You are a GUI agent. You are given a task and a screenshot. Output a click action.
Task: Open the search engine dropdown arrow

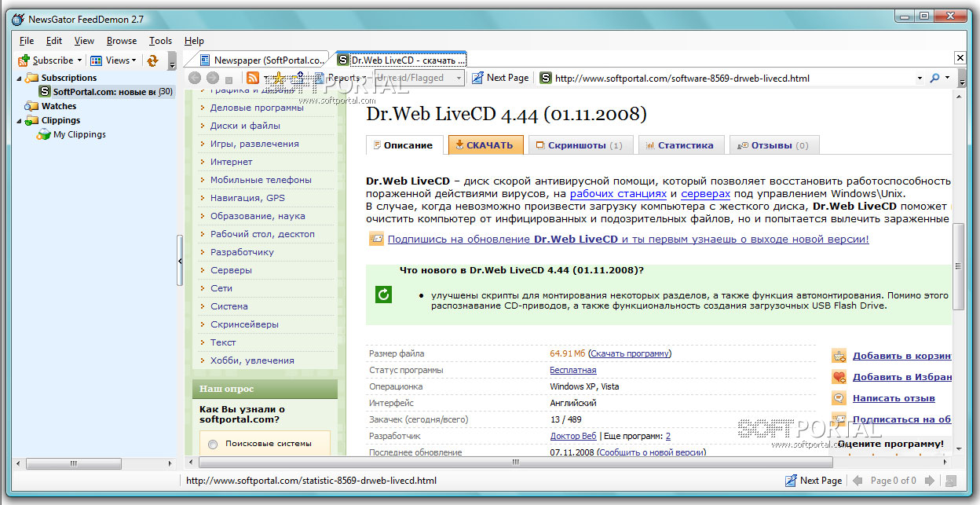(948, 79)
